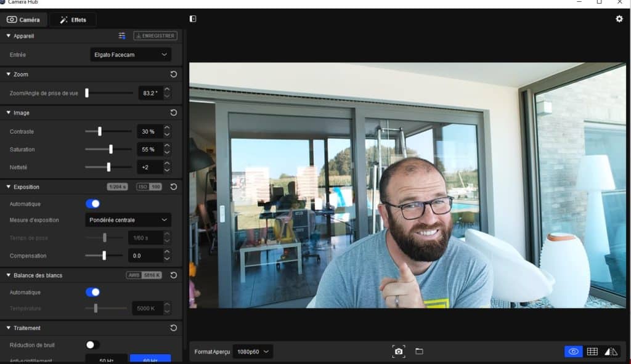
Task: Reset the Balance des blancs section
Action: click(x=174, y=275)
